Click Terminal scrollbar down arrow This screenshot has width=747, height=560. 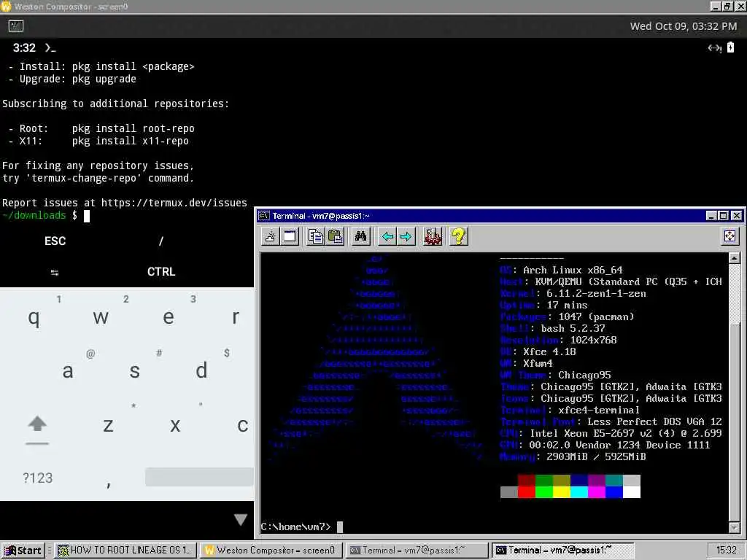tap(734, 526)
